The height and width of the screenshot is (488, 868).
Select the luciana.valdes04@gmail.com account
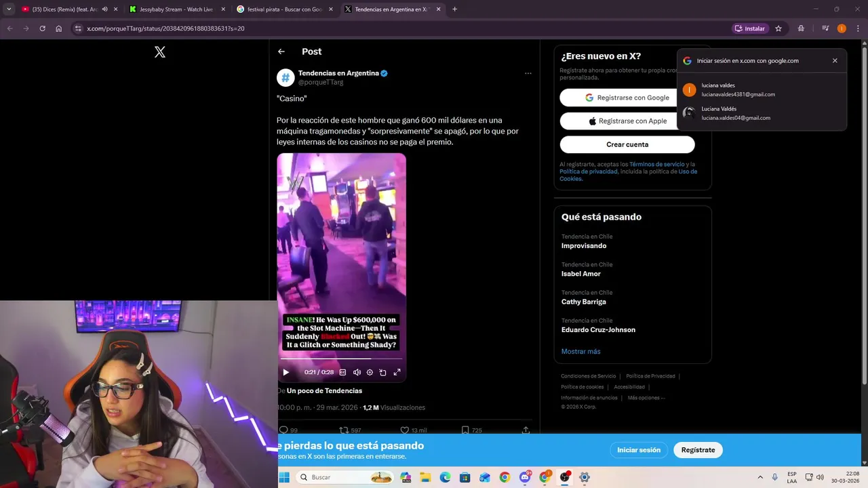[762, 113]
